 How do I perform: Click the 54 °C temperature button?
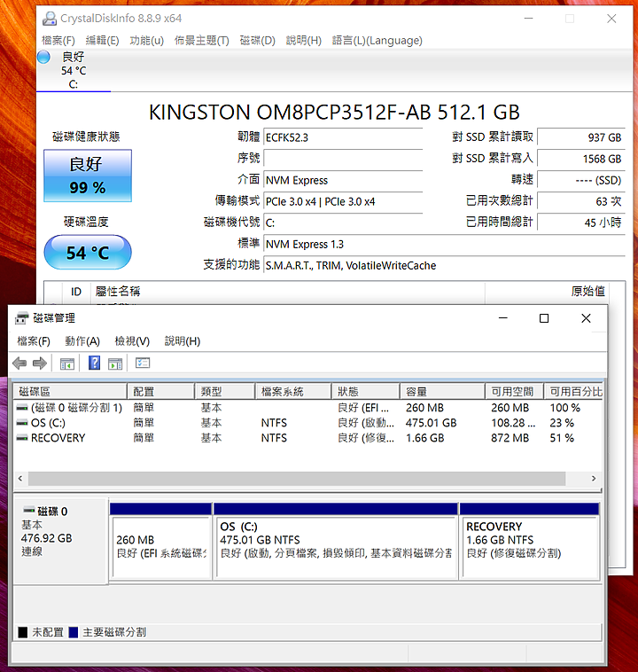point(88,253)
